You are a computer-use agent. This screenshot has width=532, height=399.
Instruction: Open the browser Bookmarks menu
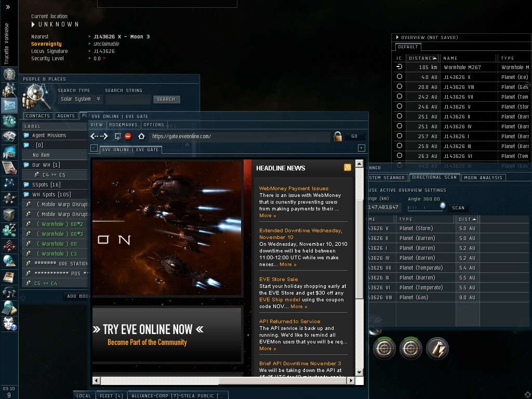coord(123,125)
